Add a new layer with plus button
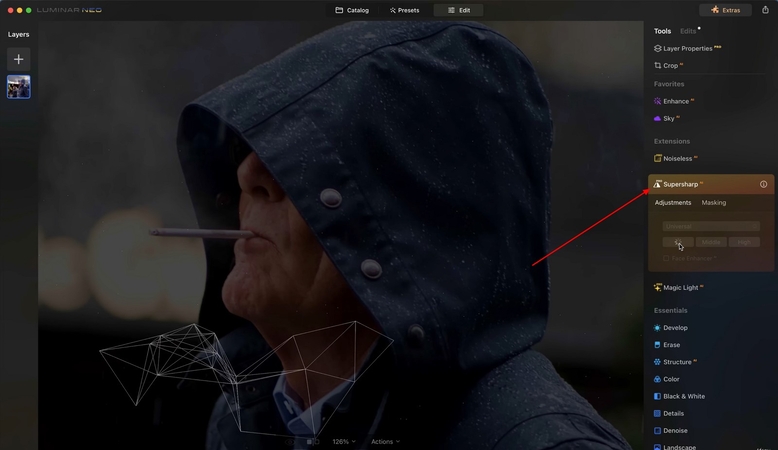Image resolution: width=778 pixels, height=450 pixels. click(18, 60)
